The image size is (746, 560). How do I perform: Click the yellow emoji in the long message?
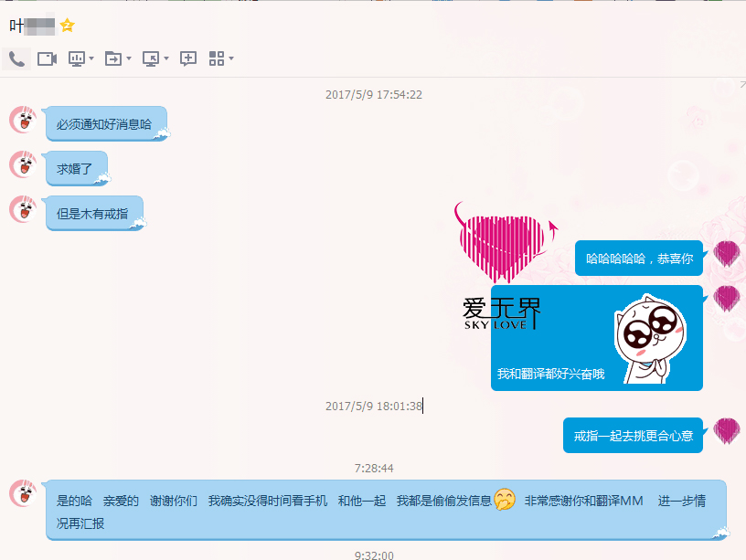[x=504, y=500]
